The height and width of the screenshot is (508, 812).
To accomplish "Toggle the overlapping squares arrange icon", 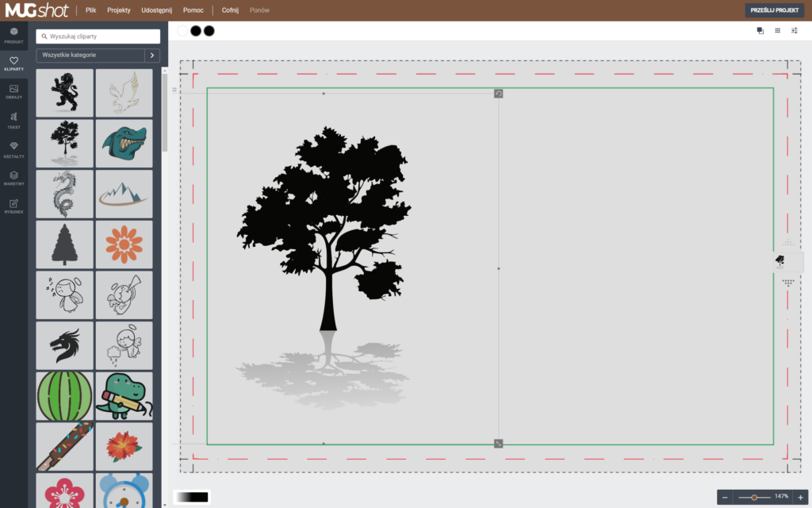I will 760,30.
